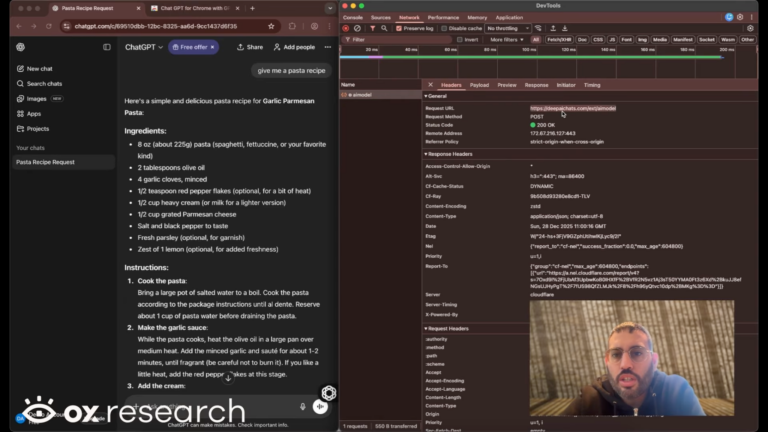Click the network Filter input field
Image resolution: width=768 pixels, height=432 pixels.
coord(397,40)
